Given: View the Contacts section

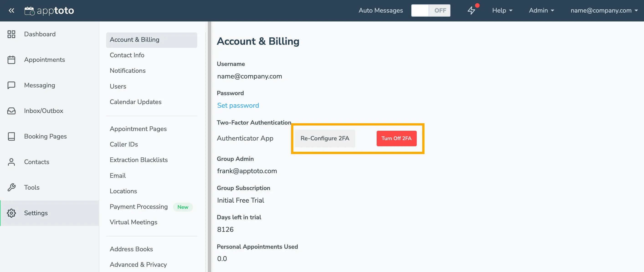Looking at the screenshot, I should tap(37, 162).
